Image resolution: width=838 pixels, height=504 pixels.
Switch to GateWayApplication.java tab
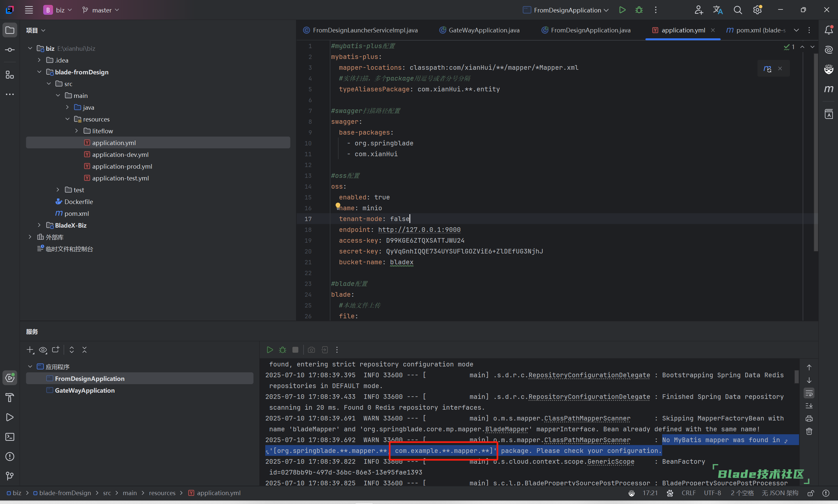click(x=479, y=30)
